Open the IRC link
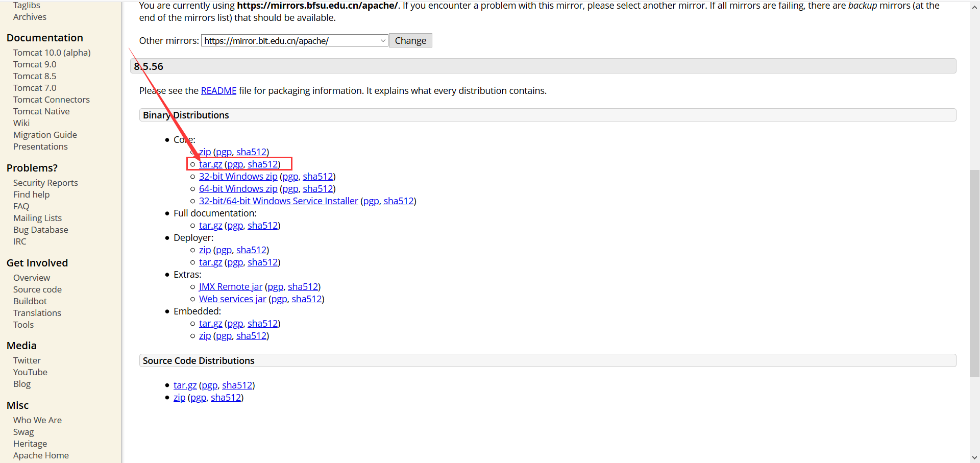 coord(19,241)
